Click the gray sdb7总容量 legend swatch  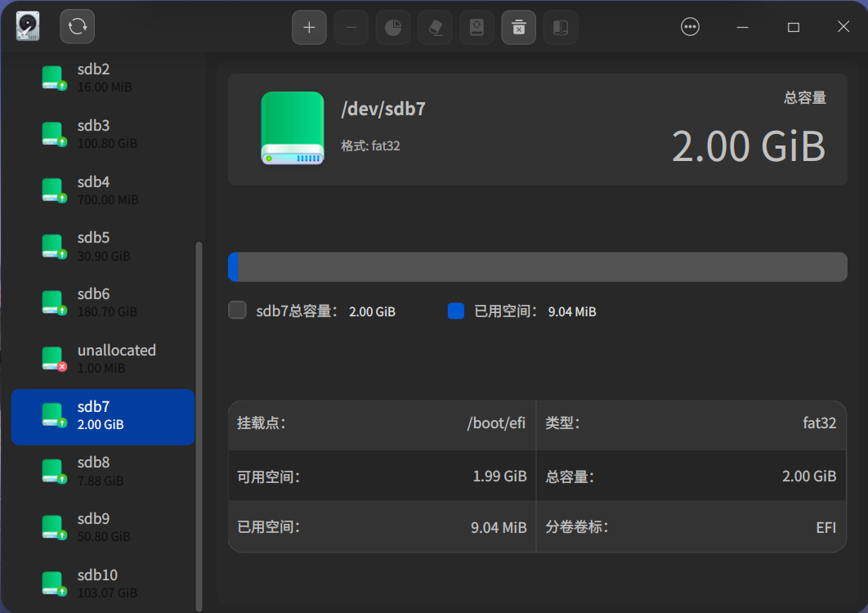point(238,310)
